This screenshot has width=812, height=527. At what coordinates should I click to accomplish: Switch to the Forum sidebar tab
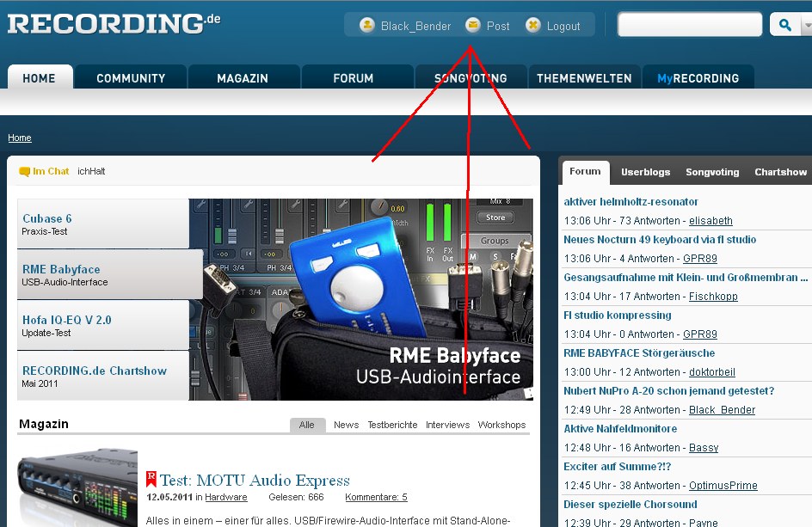[585, 172]
